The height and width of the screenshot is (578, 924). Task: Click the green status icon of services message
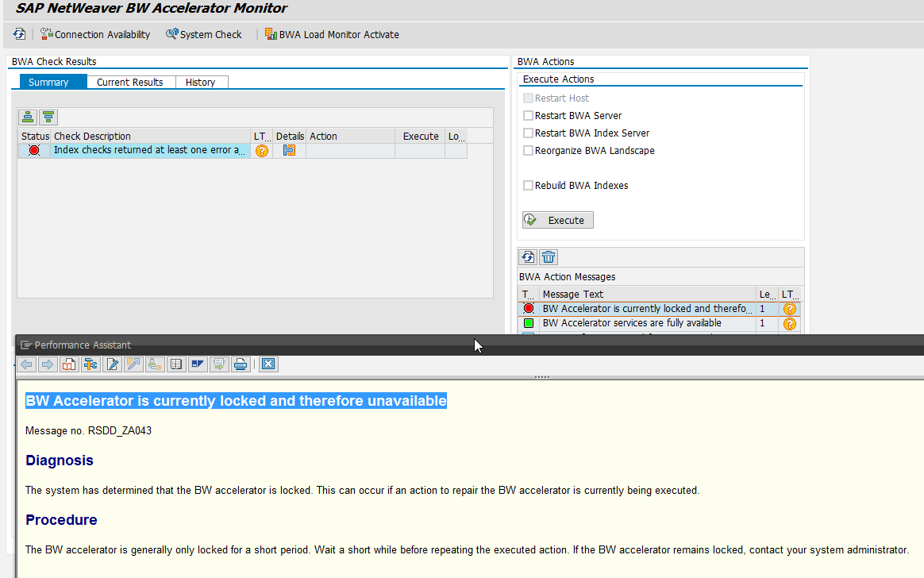coord(529,323)
